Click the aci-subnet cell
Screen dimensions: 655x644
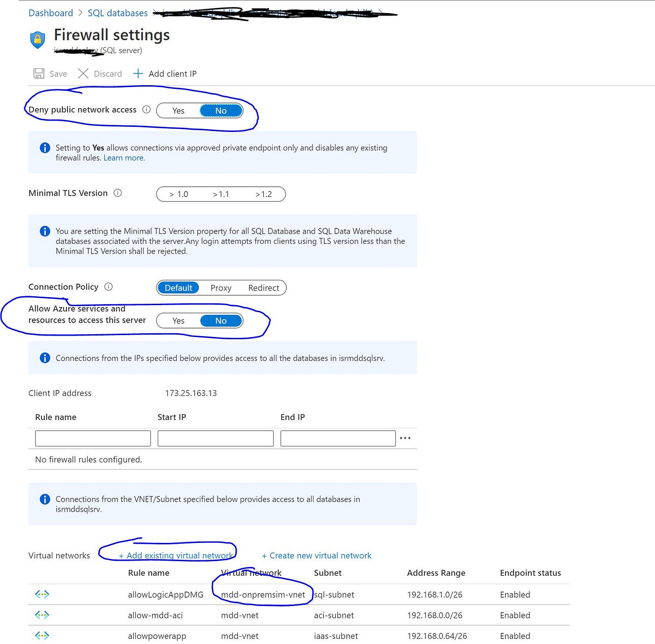334,615
